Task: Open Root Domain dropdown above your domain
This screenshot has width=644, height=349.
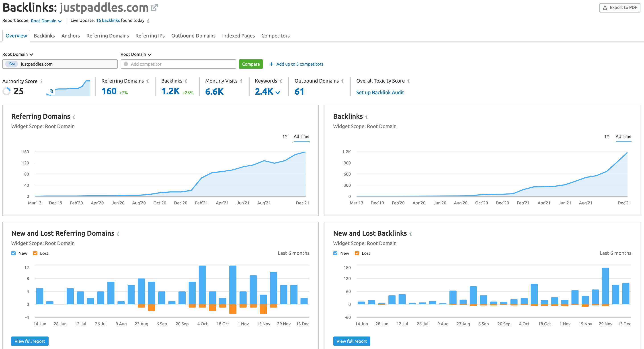Action: click(18, 54)
